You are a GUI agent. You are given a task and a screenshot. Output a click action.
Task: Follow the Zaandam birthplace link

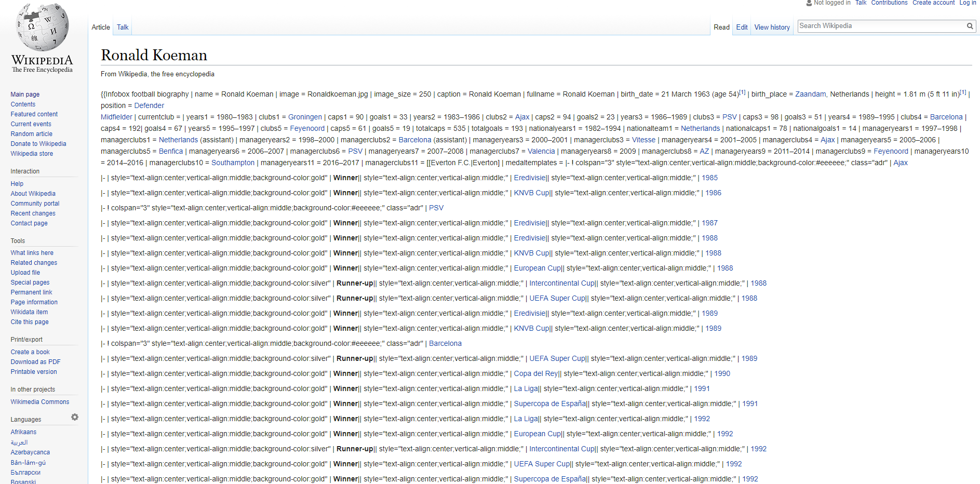pos(810,94)
